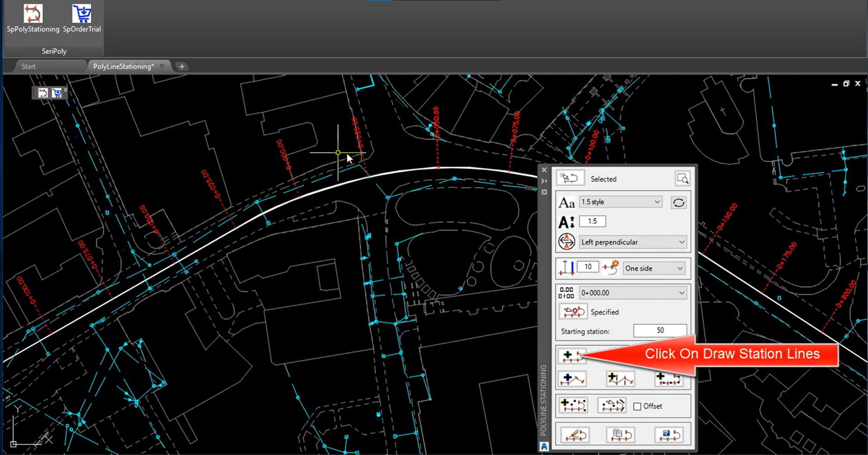This screenshot has width=868, height=455.
Task: Click the Draw Station Lines button
Action: (571, 356)
